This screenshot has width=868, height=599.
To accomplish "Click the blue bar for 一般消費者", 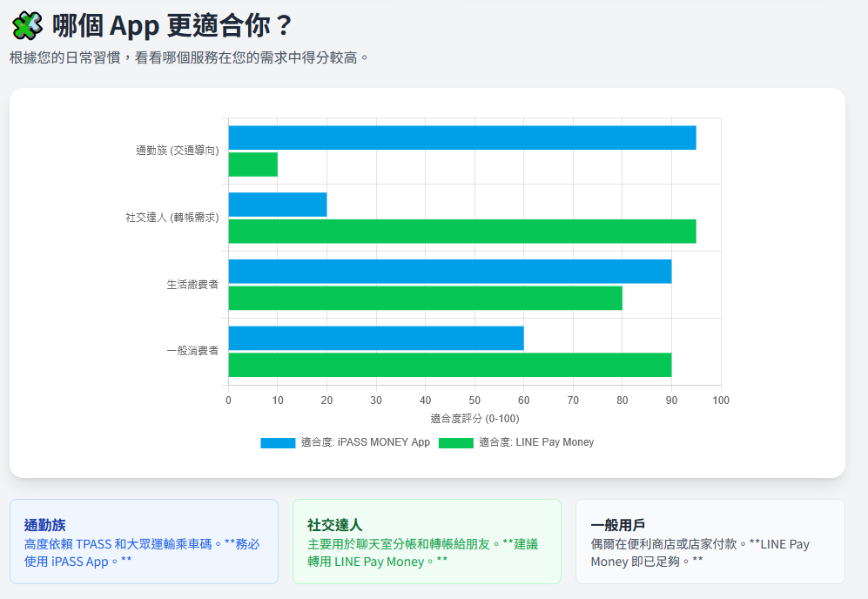I will pyautogui.click(x=374, y=340).
